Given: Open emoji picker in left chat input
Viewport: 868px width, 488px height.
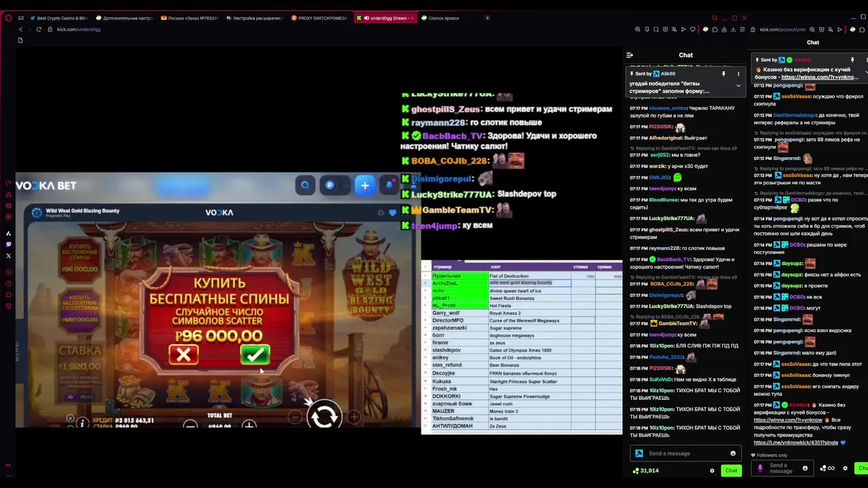Looking at the screenshot, I should click(x=733, y=453).
